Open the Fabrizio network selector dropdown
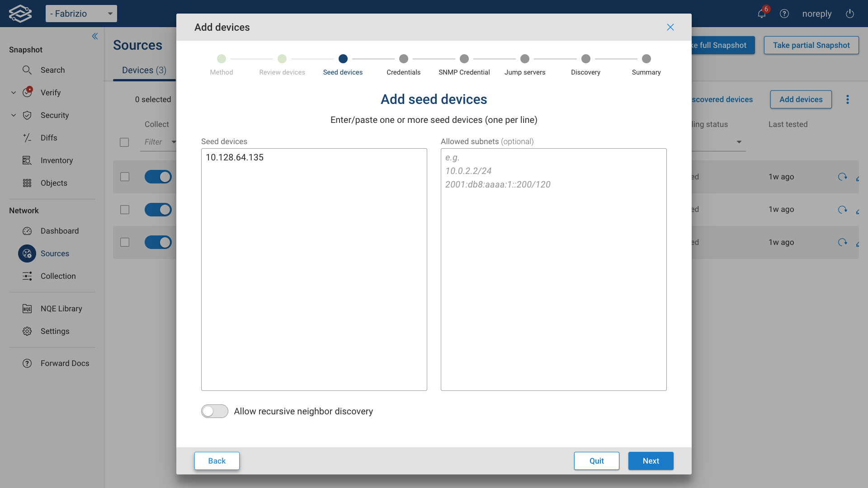 (81, 14)
